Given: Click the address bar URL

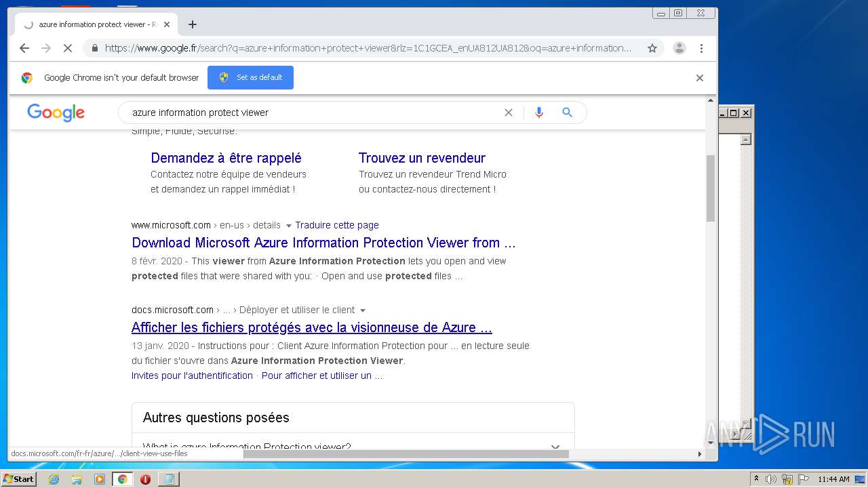Looking at the screenshot, I should [368, 48].
